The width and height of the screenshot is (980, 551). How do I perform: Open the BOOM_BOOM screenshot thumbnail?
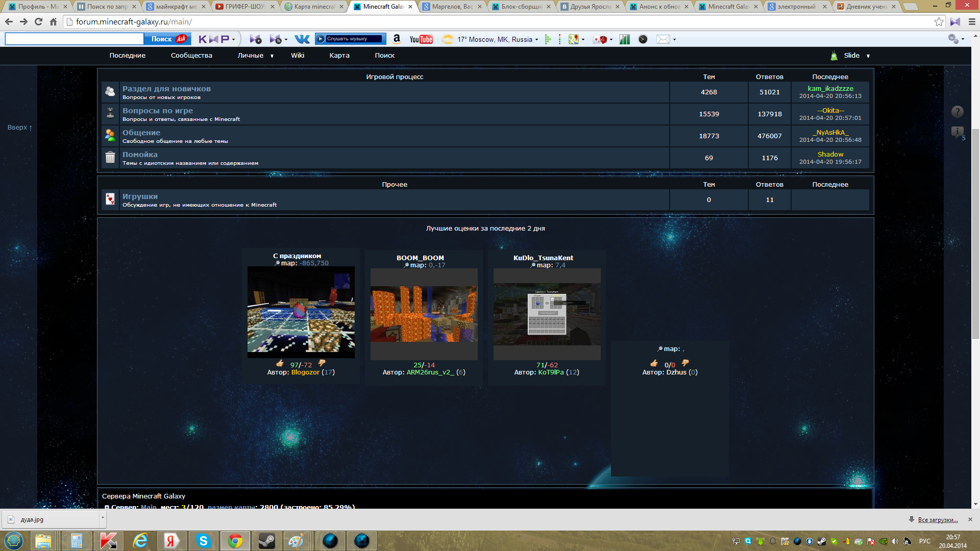[424, 314]
